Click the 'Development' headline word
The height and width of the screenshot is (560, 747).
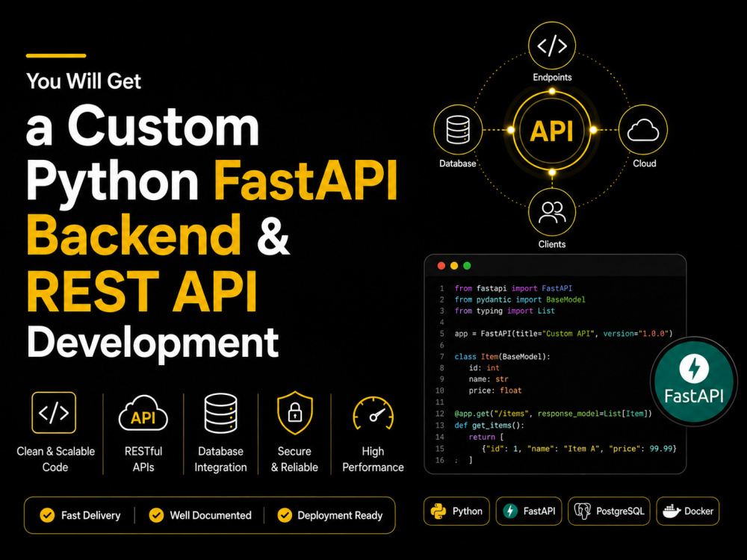pyautogui.click(x=152, y=343)
